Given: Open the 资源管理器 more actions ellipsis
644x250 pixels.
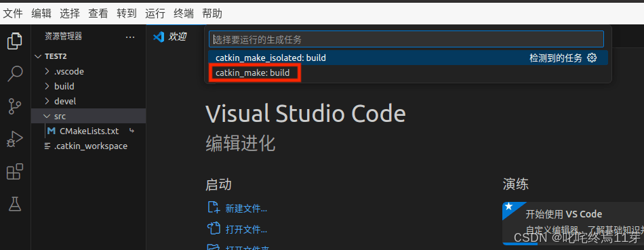Looking at the screenshot, I should [x=130, y=37].
